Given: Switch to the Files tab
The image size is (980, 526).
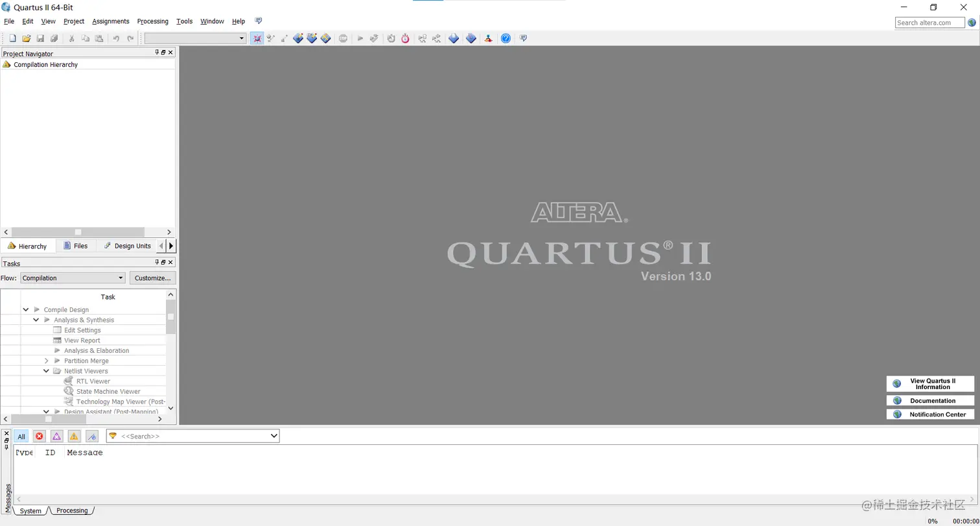Looking at the screenshot, I should click(75, 246).
